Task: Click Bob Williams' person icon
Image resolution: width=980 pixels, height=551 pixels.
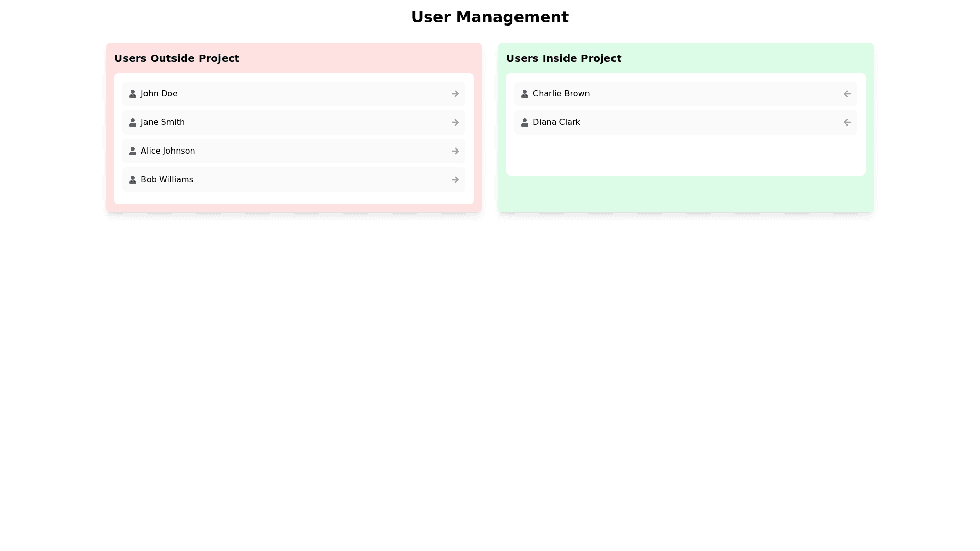Action: 132,180
